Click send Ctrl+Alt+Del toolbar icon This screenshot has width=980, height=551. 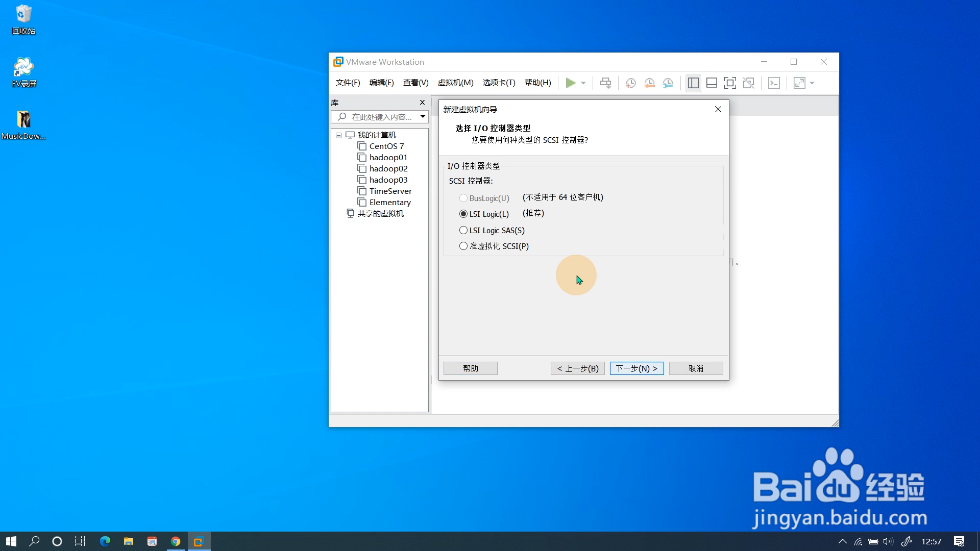click(x=605, y=83)
